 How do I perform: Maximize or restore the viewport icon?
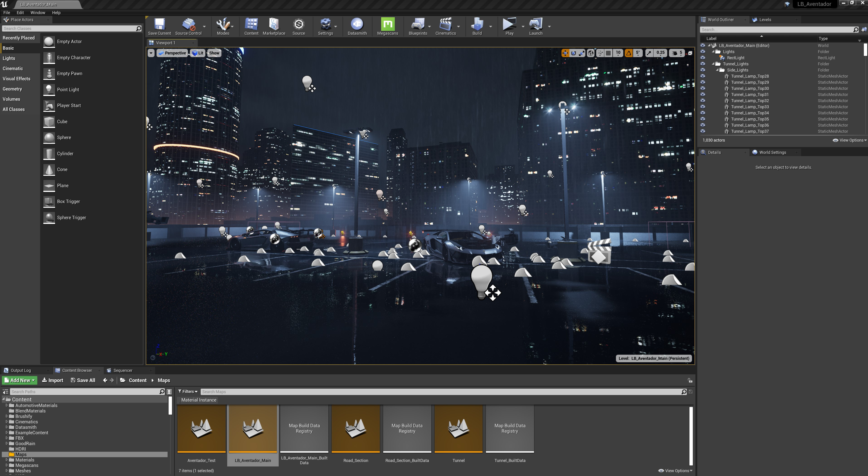tap(690, 53)
